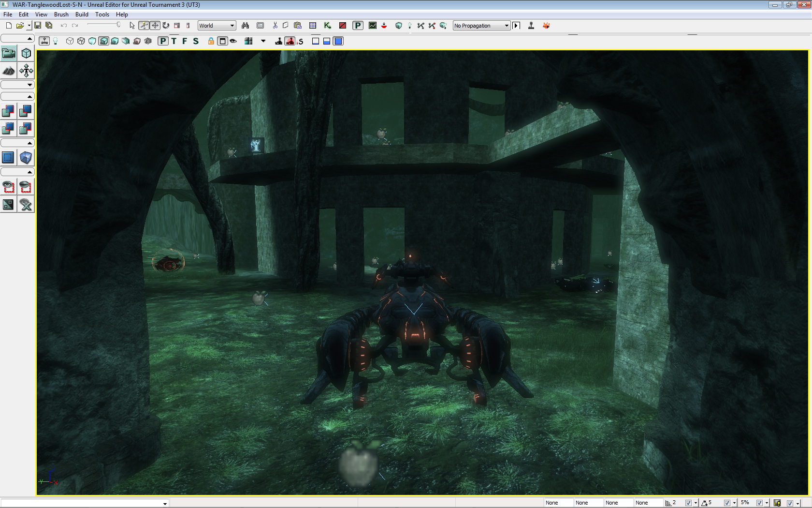
Task: Open the Kismet editor (K icon)
Action: [x=328, y=26]
